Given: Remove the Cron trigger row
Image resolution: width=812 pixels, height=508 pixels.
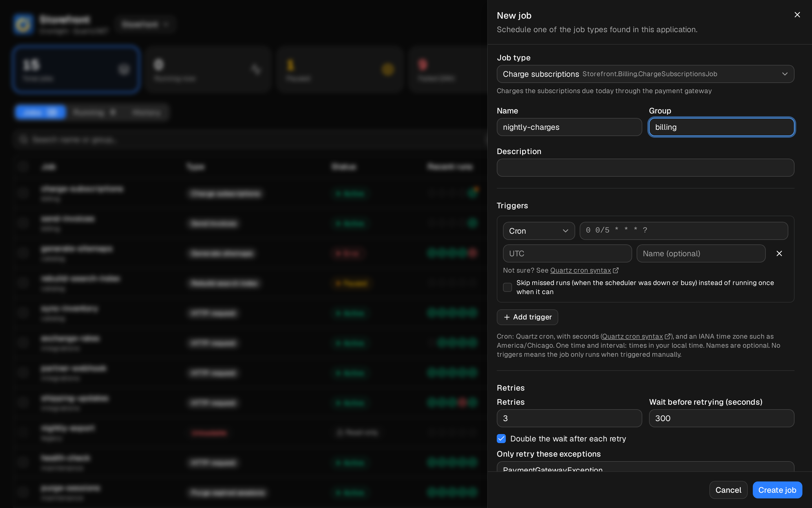Looking at the screenshot, I should click(779, 253).
